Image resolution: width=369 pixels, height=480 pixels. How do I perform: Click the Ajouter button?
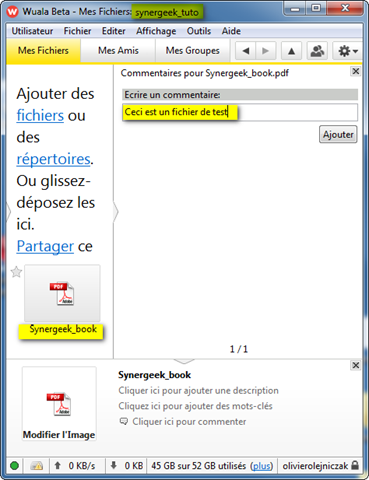point(338,134)
